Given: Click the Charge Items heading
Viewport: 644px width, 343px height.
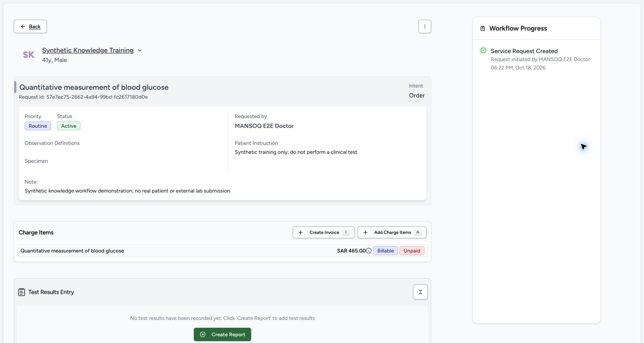Looking at the screenshot, I should [x=36, y=232].
